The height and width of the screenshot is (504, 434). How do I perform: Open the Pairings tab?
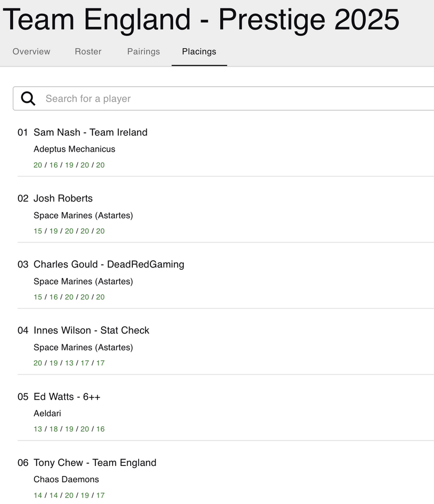point(143,51)
